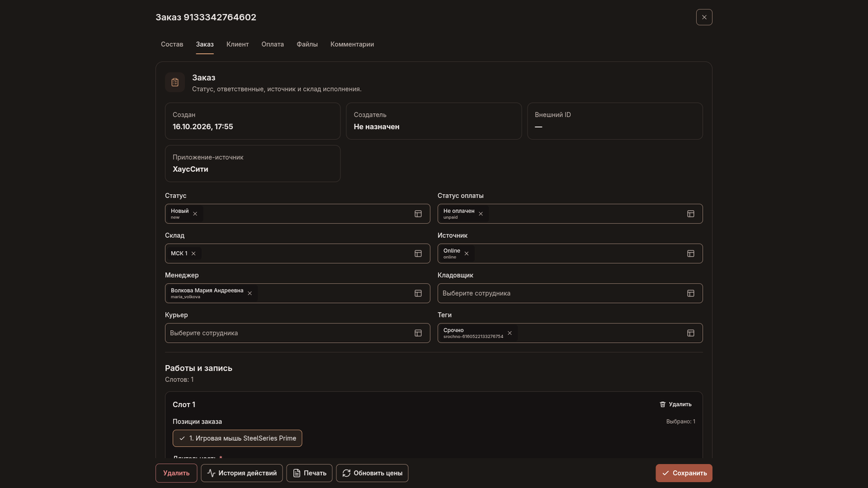Viewport: 868px width, 488px height.
Task: Remove the Срочно tag chip
Action: (x=509, y=333)
